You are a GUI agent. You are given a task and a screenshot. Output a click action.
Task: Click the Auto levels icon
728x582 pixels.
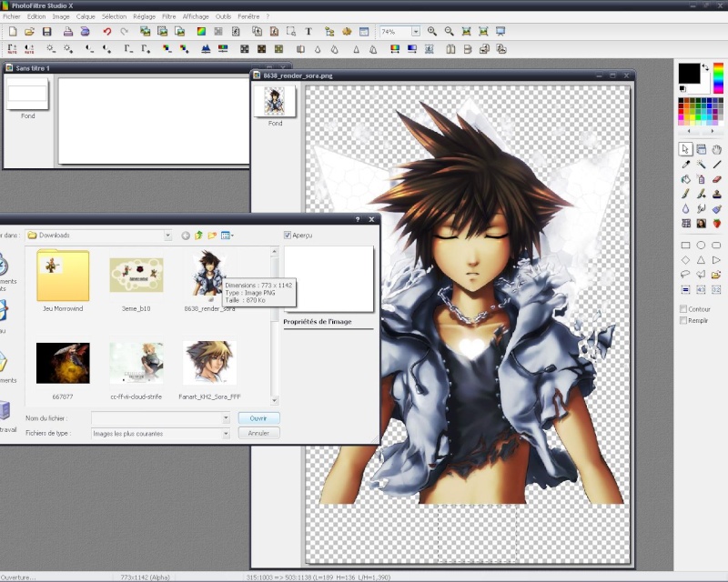12,49
